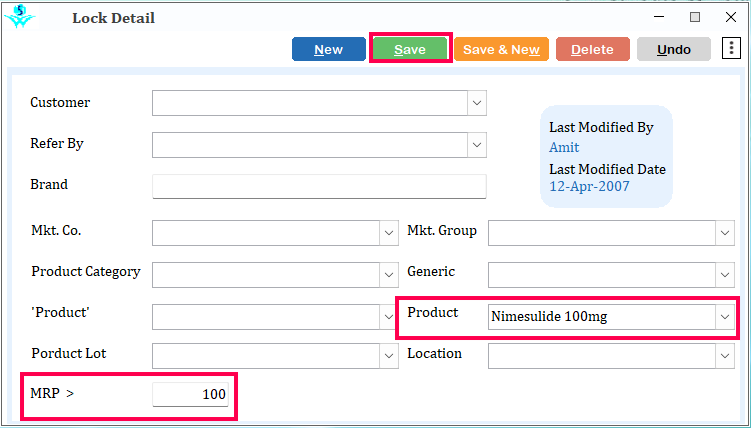This screenshot has height=428, width=751.
Task: Click the Save & New button
Action: pyautogui.click(x=501, y=49)
